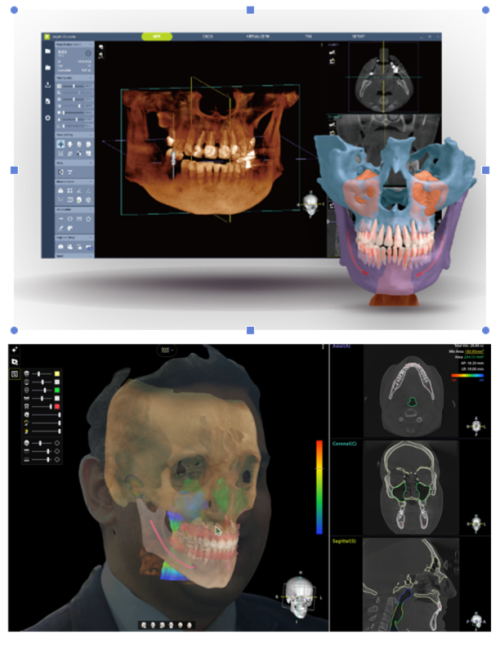Collapse the panel with head-view direction icons
Viewport: 500px width, 648px height.
tap(90, 135)
